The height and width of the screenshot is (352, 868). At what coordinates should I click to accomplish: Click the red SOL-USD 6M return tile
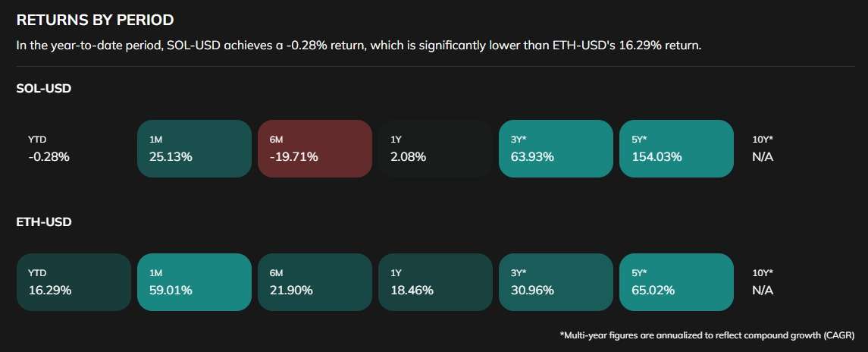pyautogui.click(x=315, y=149)
